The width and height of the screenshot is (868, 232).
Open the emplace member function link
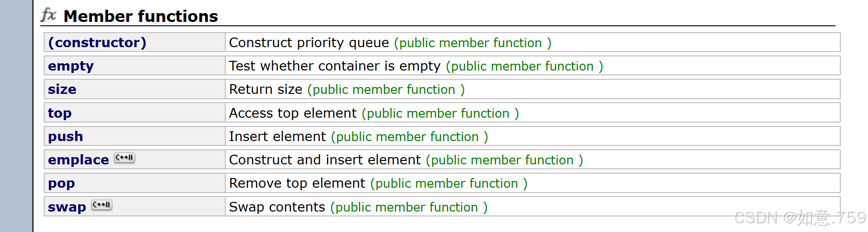pos(78,160)
